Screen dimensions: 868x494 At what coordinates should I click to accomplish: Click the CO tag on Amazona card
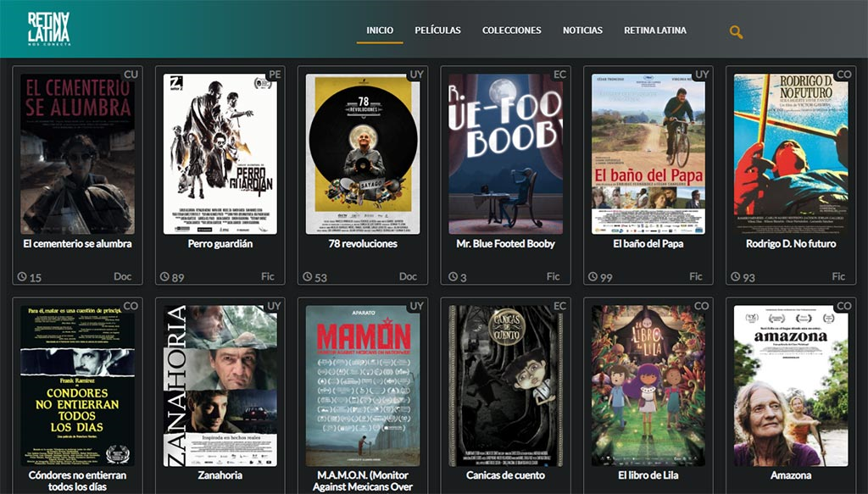coord(844,306)
